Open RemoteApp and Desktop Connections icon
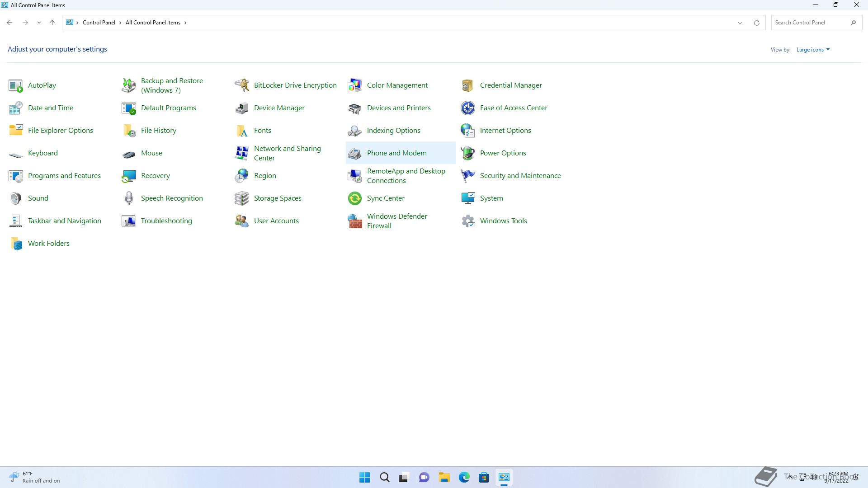868x488 pixels. click(355, 176)
